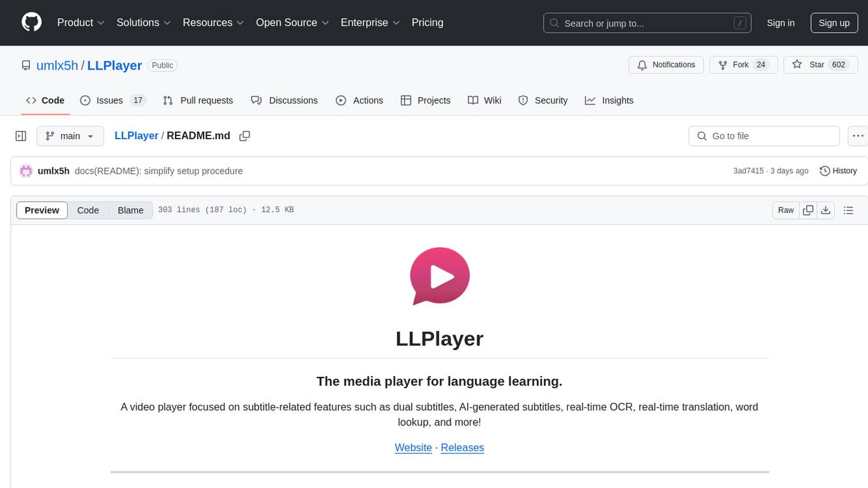Focus the Go to file field

click(x=764, y=136)
